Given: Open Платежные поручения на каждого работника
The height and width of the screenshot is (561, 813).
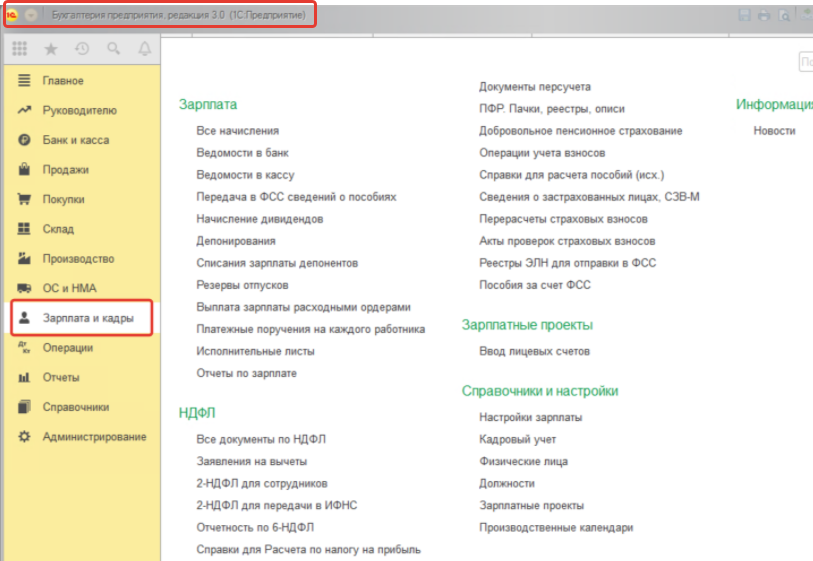Looking at the screenshot, I should [311, 329].
